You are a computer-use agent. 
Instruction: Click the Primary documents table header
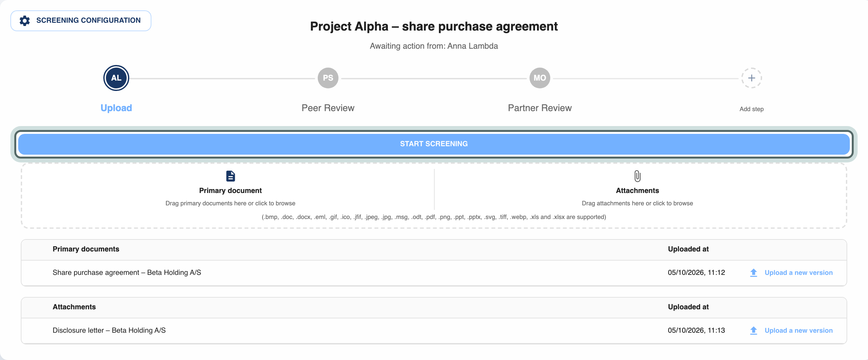coord(85,249)
